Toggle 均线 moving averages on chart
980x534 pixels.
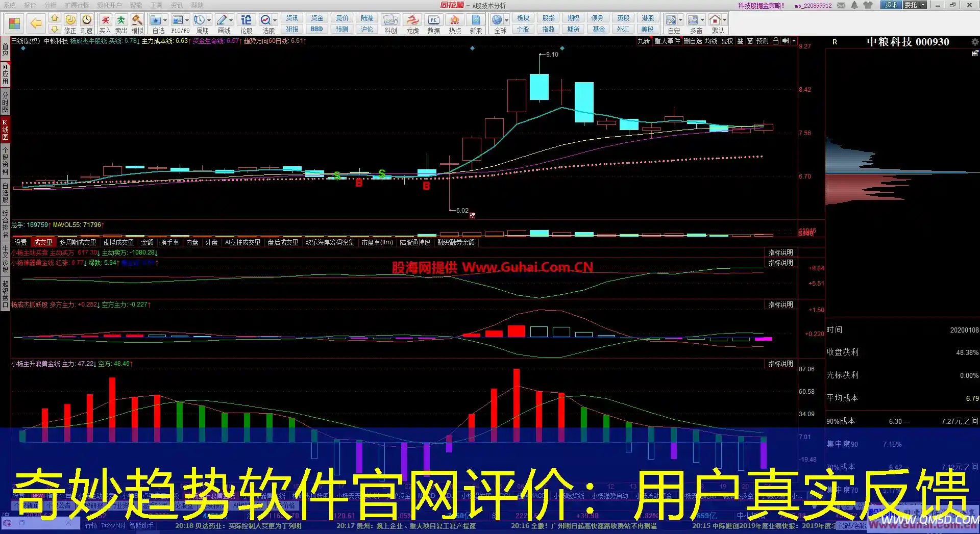(711, 41)
